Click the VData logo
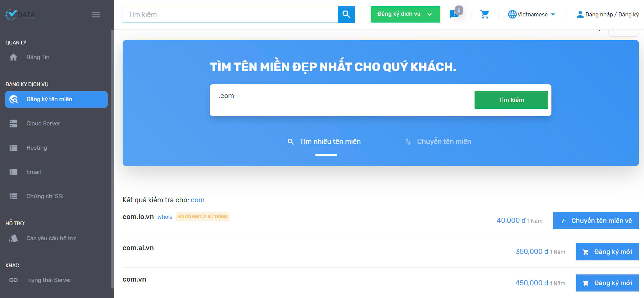 pyautogui.click(x=20, y=14)
